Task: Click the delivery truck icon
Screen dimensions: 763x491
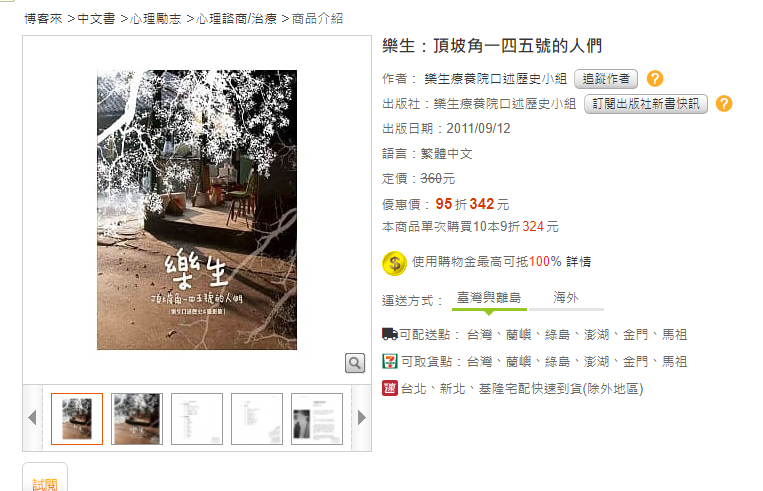Action: tap(390, 334)
